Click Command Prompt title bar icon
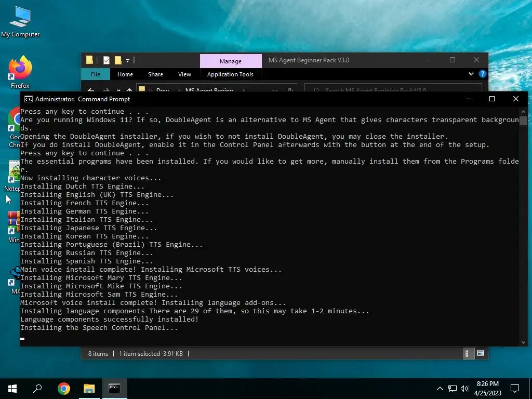The width and height of the screenshot is (532, 399). [29, 99]
